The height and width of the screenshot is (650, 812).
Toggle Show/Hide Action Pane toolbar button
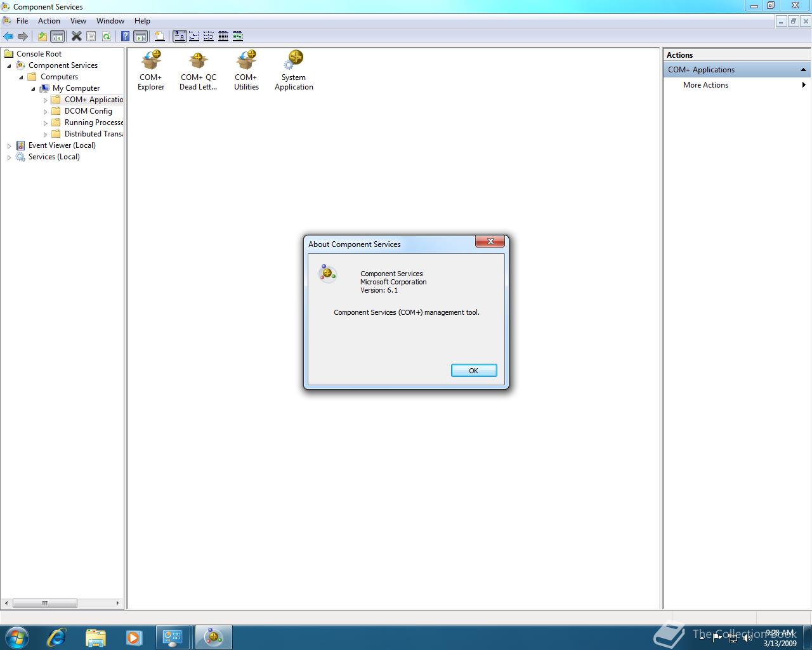[140, 36]
